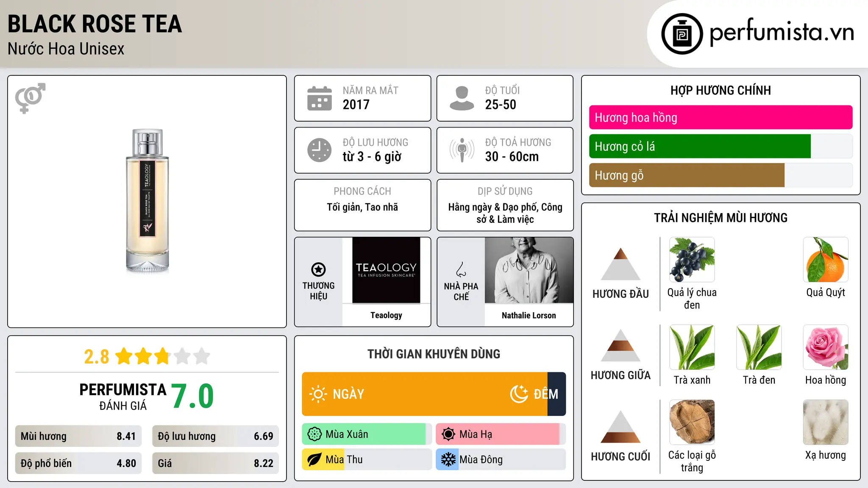Image resolution: width=868 pixels, height=488 pixels.
Task: Click the Mùi hương 8.41 score
Action: point(78,436)
